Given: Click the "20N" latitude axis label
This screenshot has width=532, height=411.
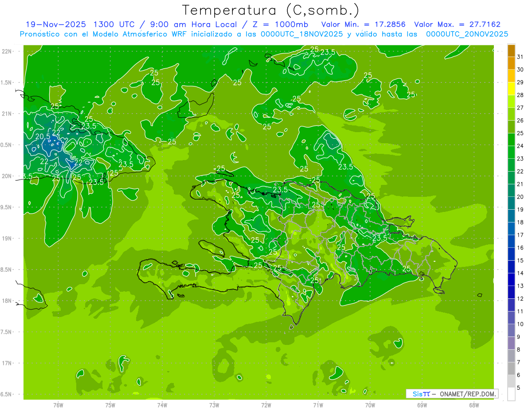Looking at the screenshot, I should pos(6,176).
